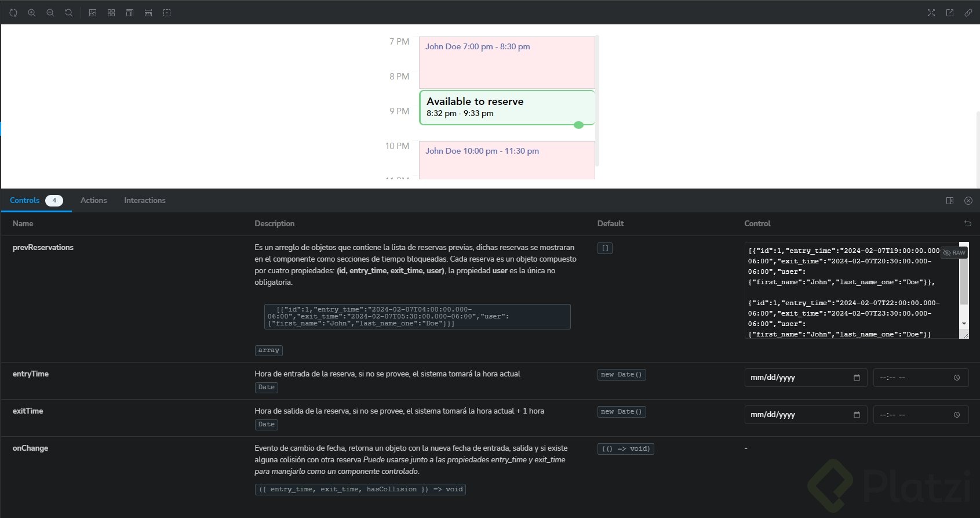980x518 pixels.
Task: Go full screen with the expand icon
Action: [931, 13]
